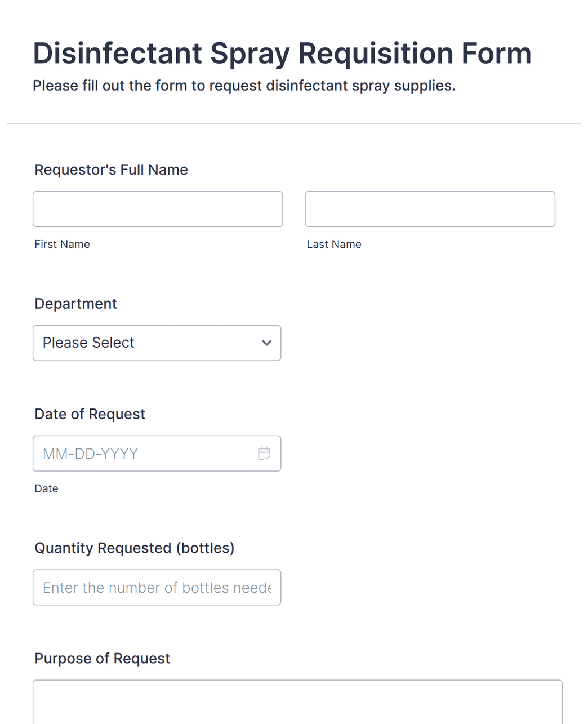The width and height of the screenshot is (588, 724).
Task: Click the word Requisition in the title
Action: coord(375,54)
